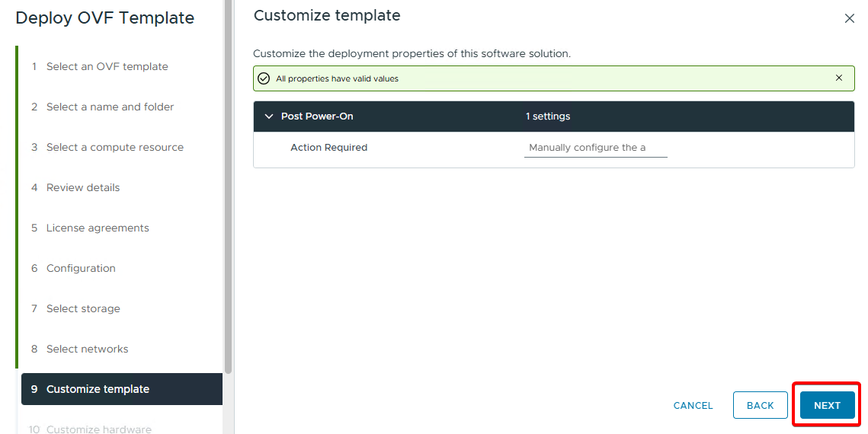
Task: Click the CANCEL link
Action: point(693,406)
